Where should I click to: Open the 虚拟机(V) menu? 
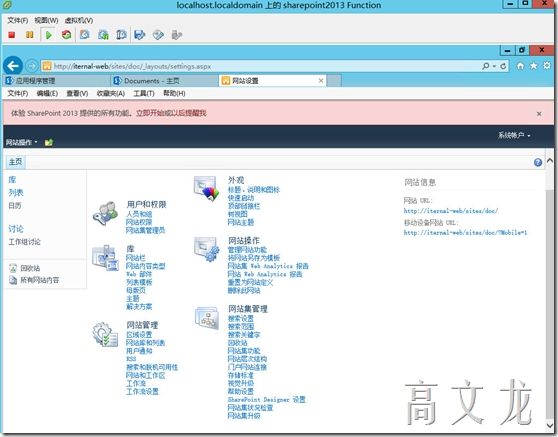tap(79, 20)
